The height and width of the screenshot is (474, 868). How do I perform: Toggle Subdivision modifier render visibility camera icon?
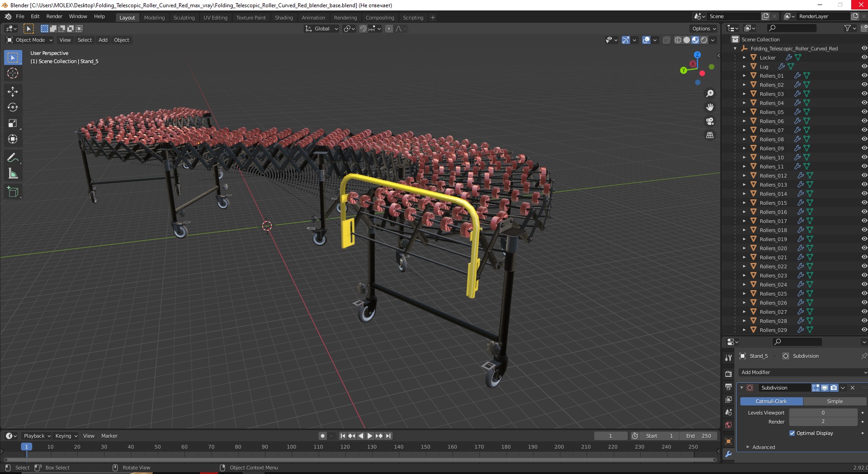tap(833, 388)
